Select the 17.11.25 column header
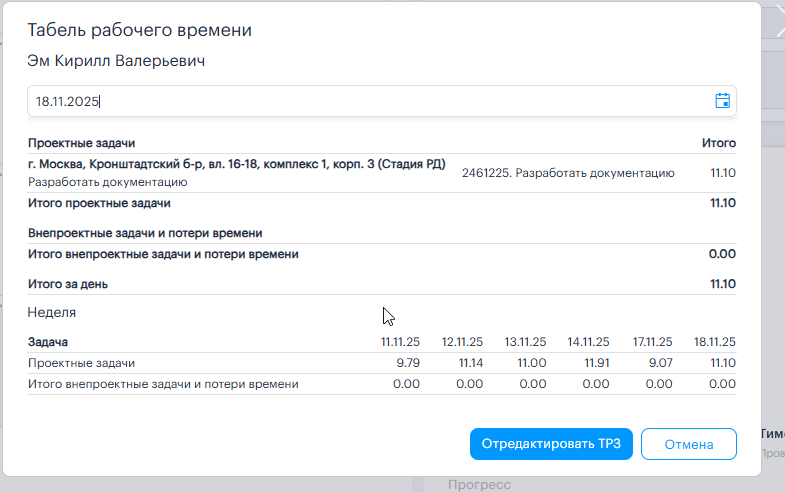Viewport: 785px width, 492px height. point(651,342)
